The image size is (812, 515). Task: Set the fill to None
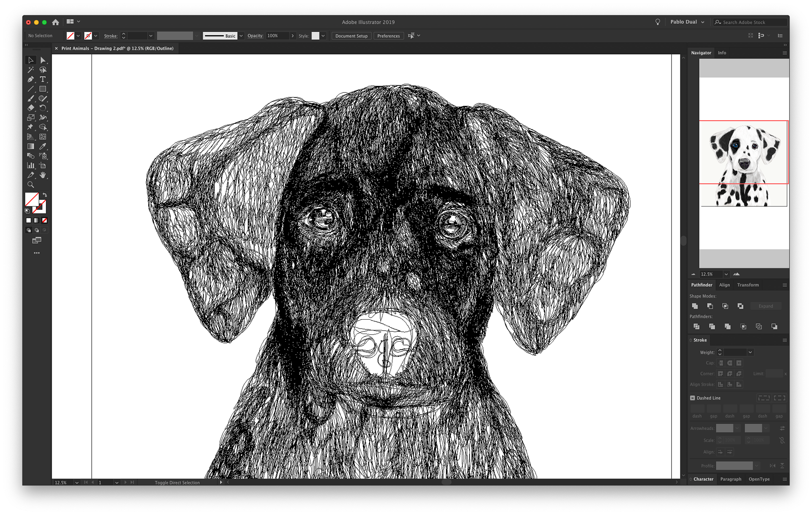coord(44,220)
